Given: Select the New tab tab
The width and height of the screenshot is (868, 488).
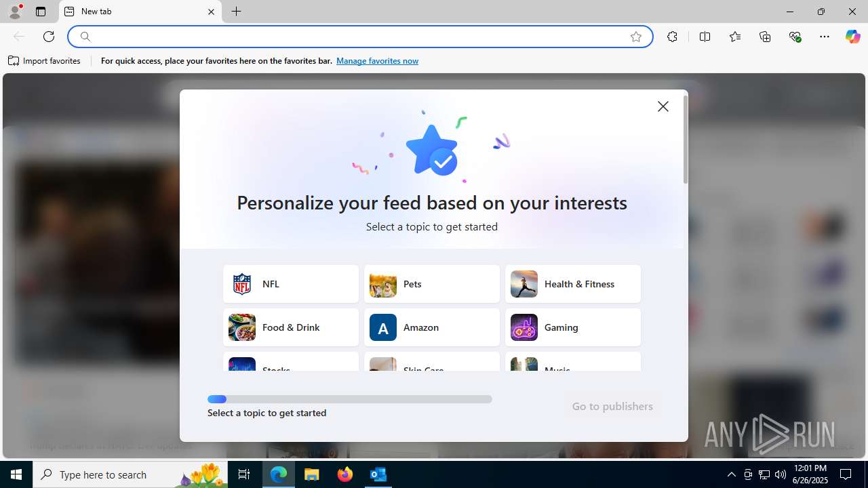Looking at the screenshot, I should [140, 12].
